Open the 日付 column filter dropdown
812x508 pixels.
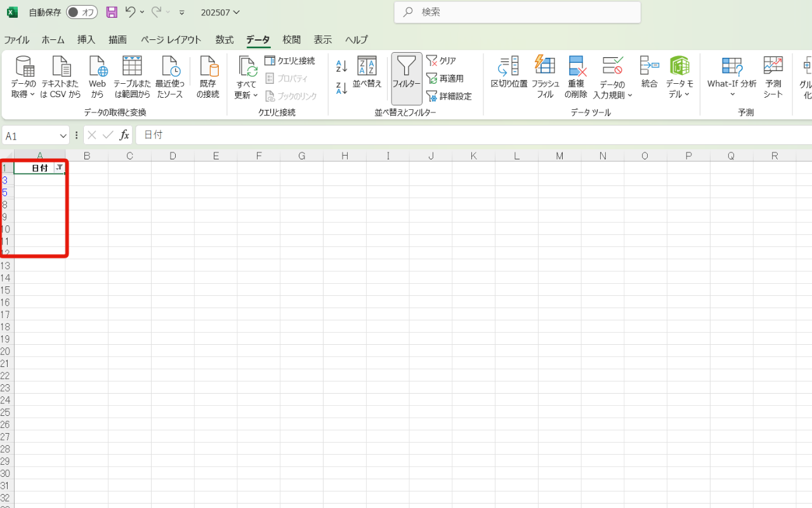pyautogui.click(x=59, y=168)
